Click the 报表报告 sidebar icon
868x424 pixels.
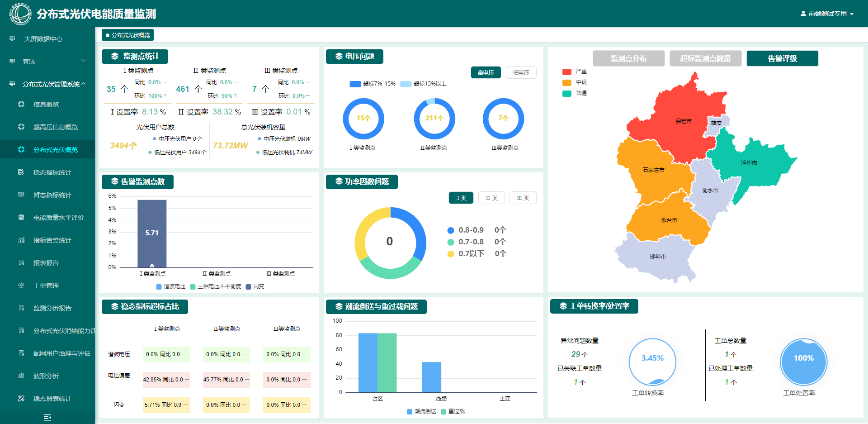coord(21,263)
